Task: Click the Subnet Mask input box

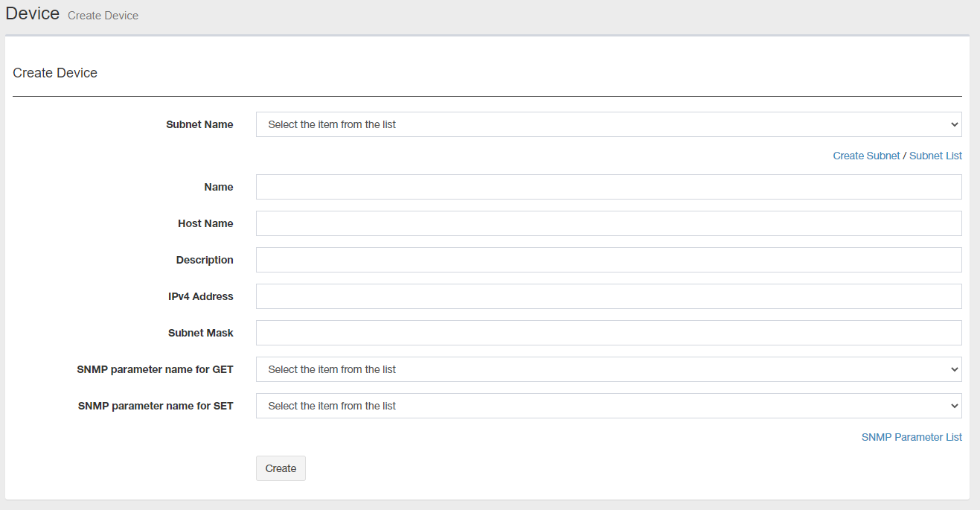Action: coord(608,333)
